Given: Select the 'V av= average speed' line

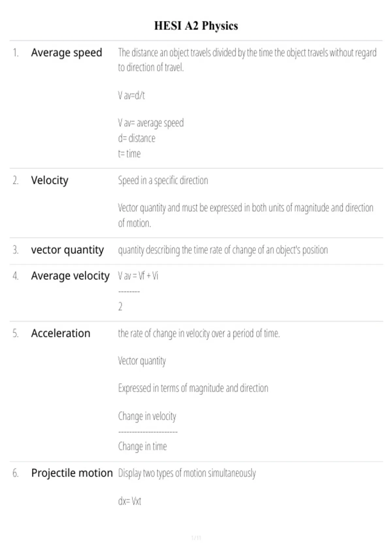Looking at the screenshot, I should pos(151,123).
